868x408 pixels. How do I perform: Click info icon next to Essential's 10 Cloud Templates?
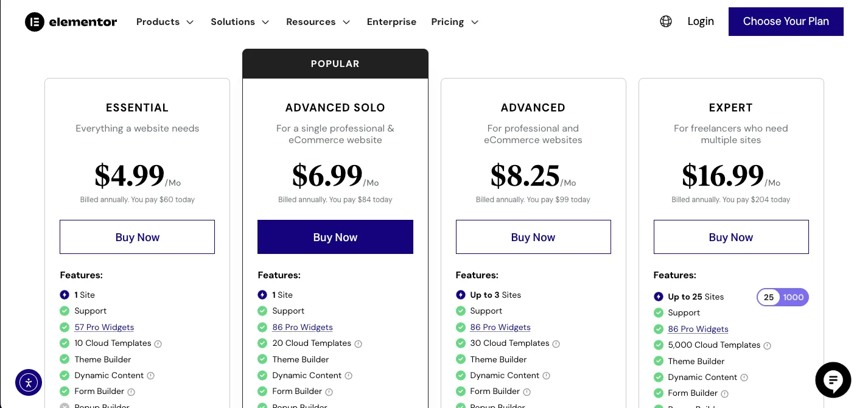(158, 343)
